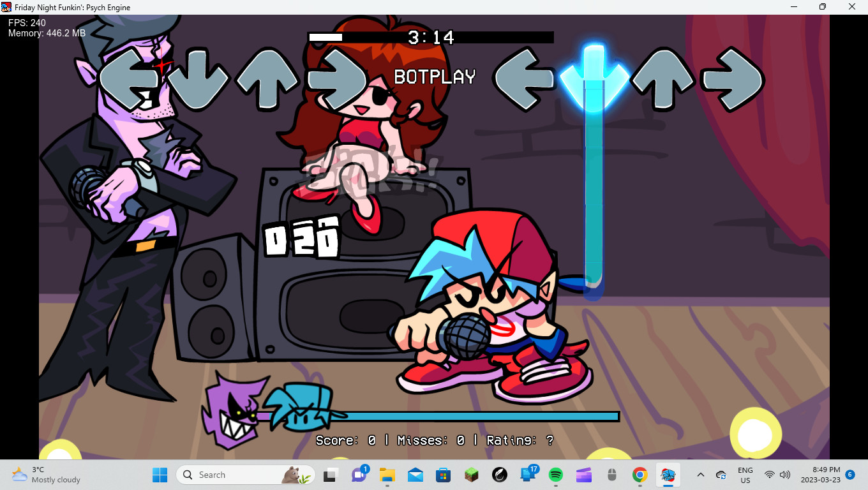The image size is (868, 490).
Task: Click the player's up arrow receptor
Action: click(x=662, y=78)
